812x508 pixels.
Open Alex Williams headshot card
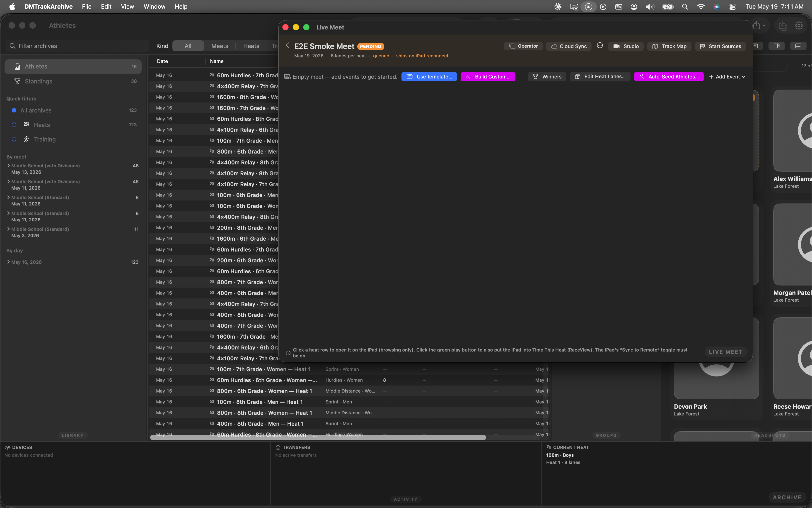[793, 139]
